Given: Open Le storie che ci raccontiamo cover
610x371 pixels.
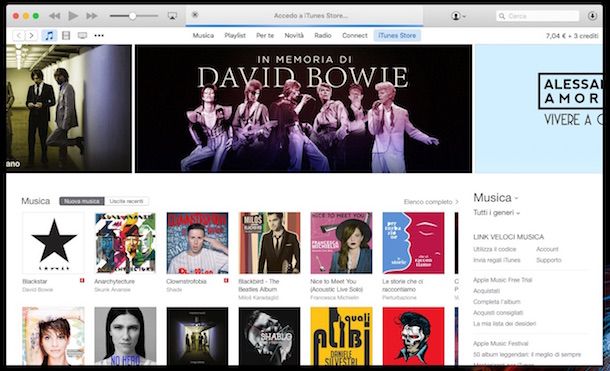Looking at the screenshot, I should point(413,243).
